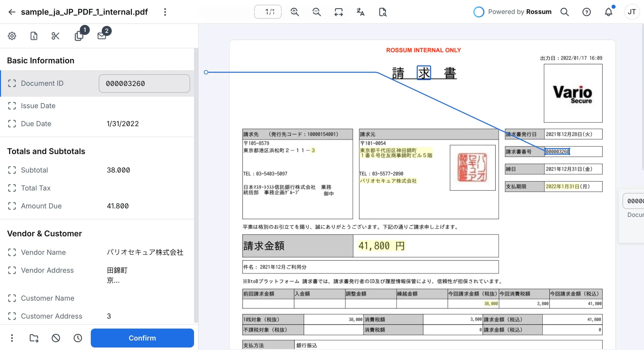Edit the Document ID value 000003260
The height and width of the screenshot is (350, 644).
click(x=144, y=84)
